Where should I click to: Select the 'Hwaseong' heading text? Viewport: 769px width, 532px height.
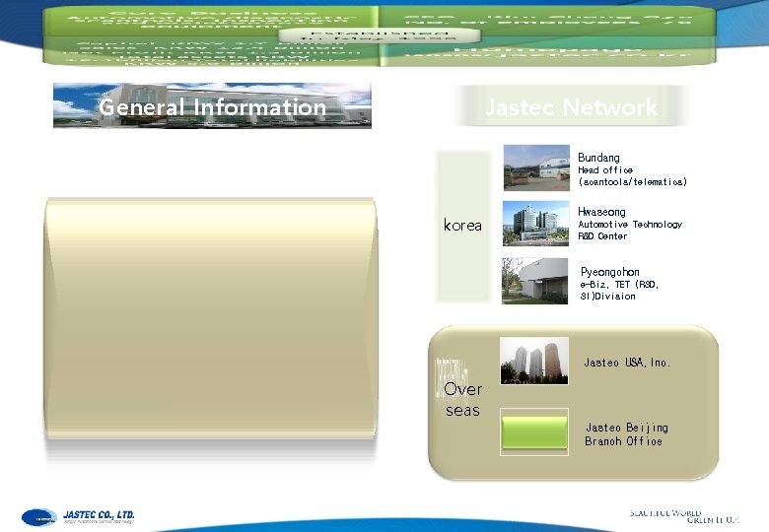coord(601,212)
